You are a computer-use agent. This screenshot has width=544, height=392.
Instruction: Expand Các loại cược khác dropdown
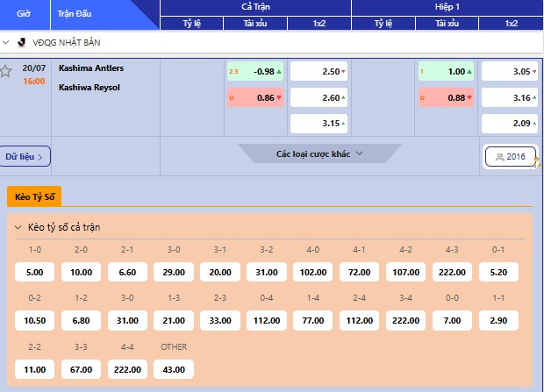coord(319,153)
